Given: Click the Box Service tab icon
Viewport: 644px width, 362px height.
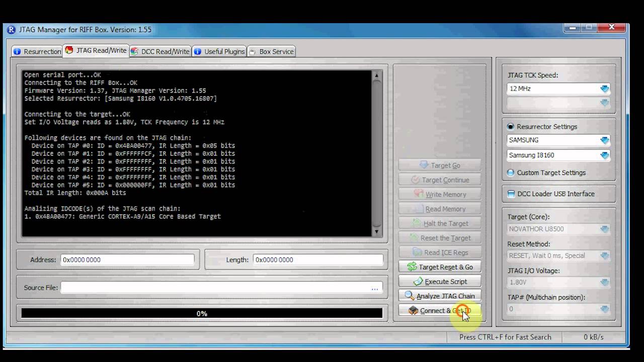Looking at the screenshot, I should [x=253, y=51].
